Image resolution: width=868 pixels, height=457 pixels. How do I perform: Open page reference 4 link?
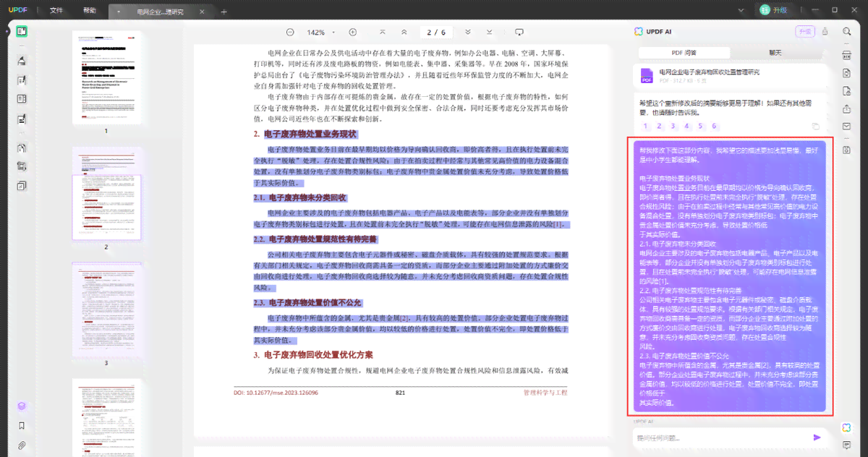pos(686,126)
